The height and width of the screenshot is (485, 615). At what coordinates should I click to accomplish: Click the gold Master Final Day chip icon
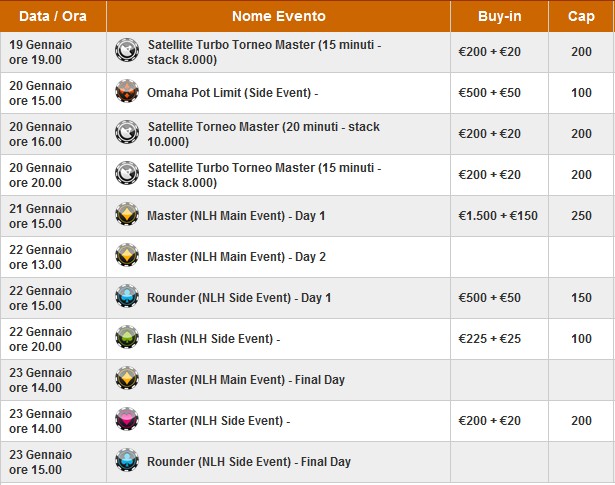tap(127, 379)
